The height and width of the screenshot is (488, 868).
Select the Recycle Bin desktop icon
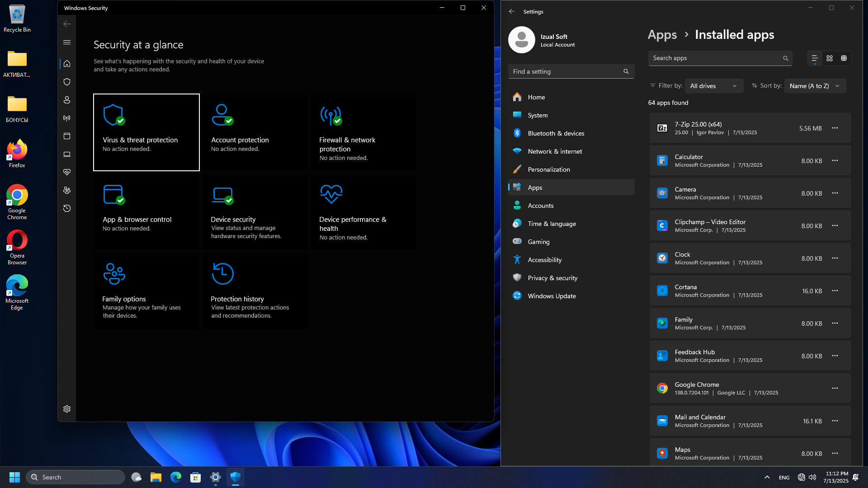[x=17, y=19]
